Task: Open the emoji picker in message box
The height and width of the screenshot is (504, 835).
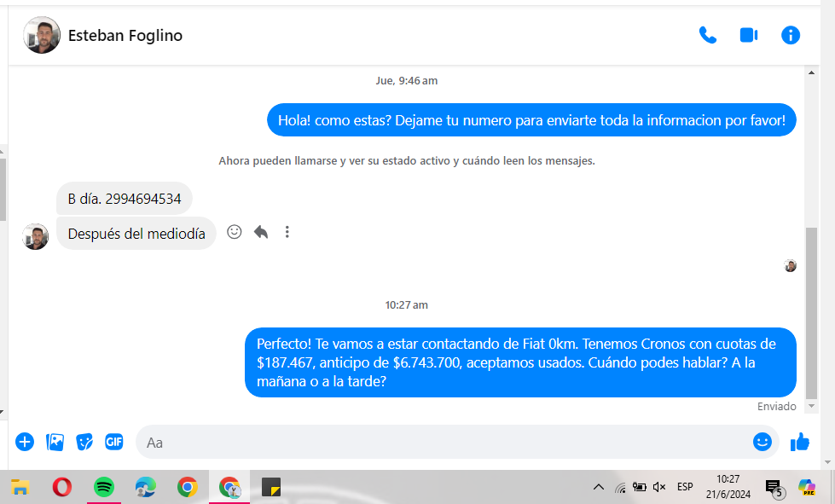Action: (762, 442)
